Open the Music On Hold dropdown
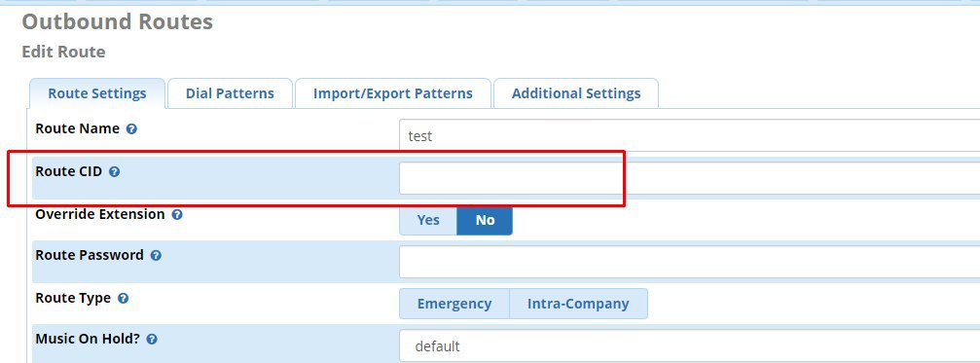This screenshot has height=363, width=980. point(689,345)
